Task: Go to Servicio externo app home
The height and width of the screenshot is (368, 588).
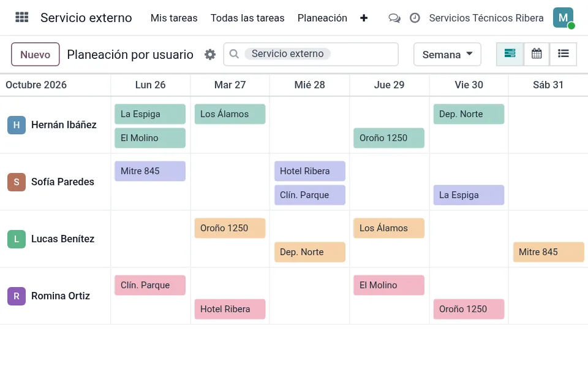Action: (86, 18)
